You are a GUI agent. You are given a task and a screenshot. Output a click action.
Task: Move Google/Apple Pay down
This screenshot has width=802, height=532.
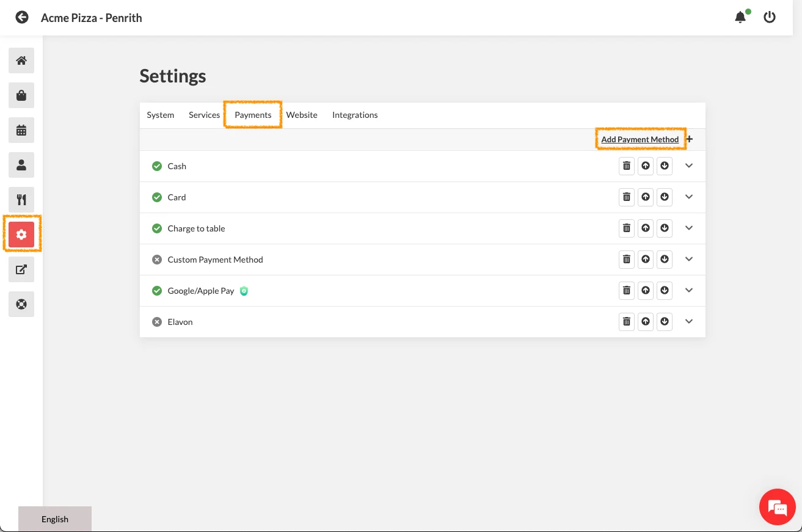[665, 290]
